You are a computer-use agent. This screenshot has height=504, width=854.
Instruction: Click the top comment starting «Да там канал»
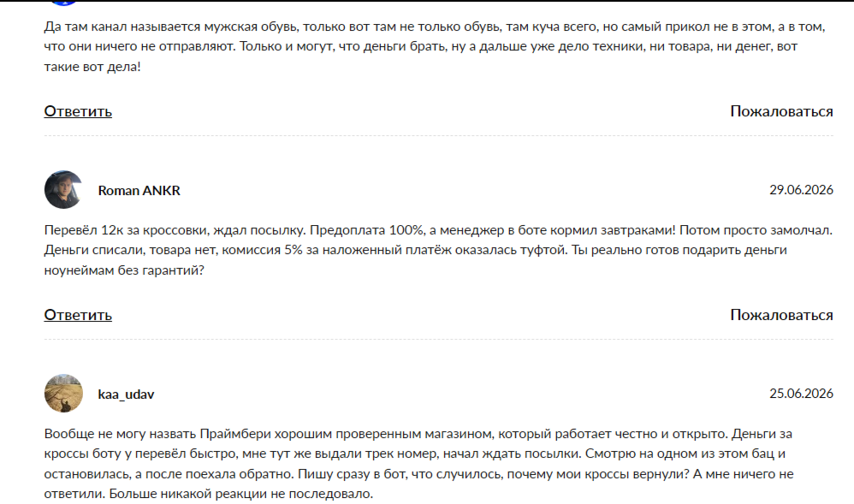coord(435,46)
